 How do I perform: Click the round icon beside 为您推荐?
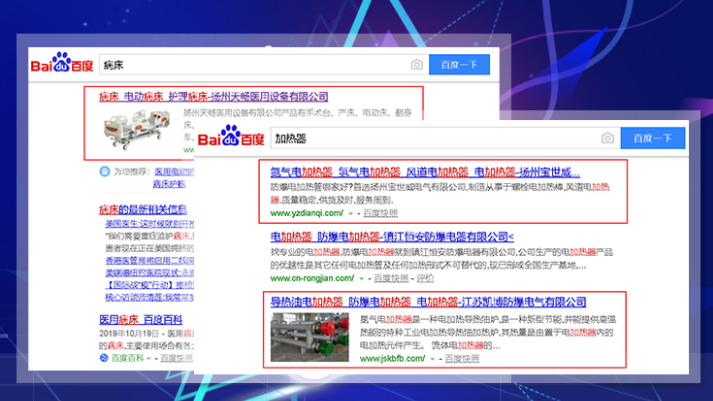pos(105,171)
